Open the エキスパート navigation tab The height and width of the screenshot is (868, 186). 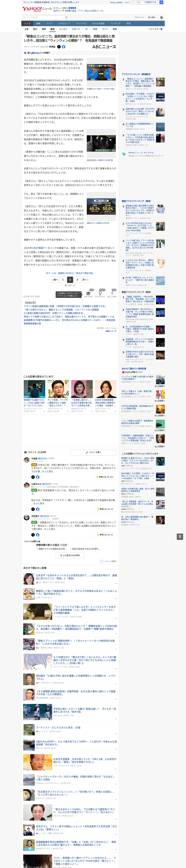[64, 24]
